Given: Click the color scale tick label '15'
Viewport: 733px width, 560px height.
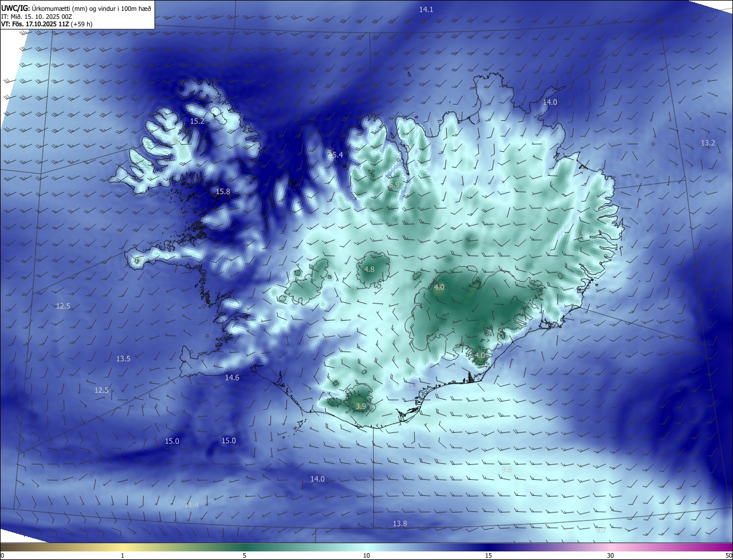Looking at the screenshot, I should click(488, 556).
